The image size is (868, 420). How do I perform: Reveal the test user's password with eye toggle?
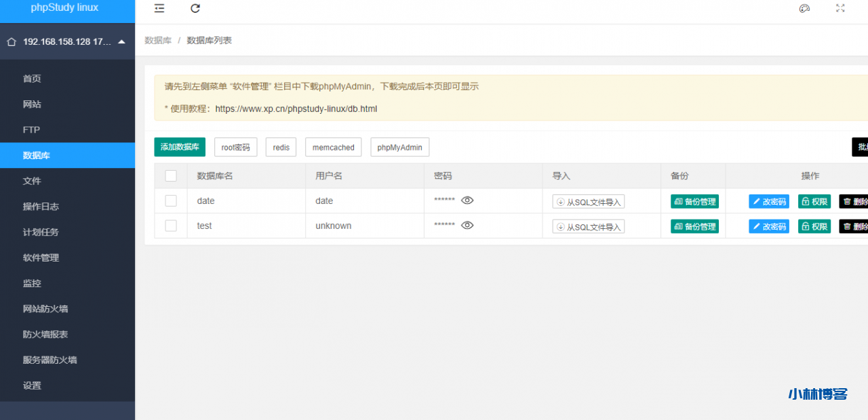tap(467, 225)
